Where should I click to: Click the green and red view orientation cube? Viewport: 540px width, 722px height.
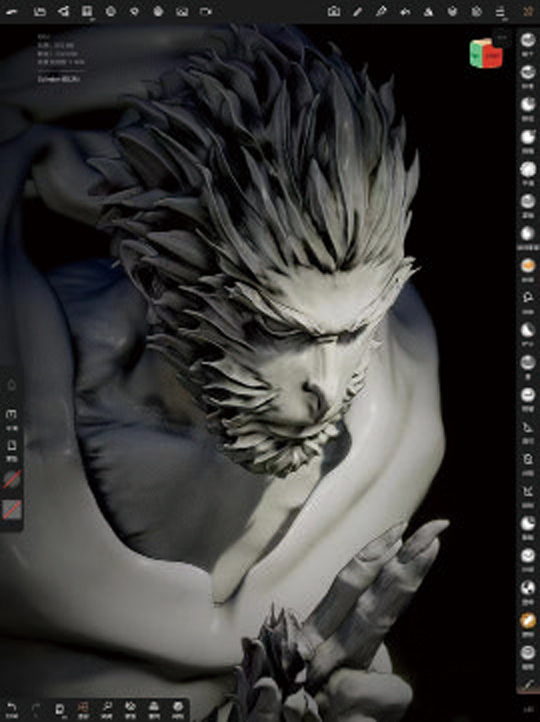[x=486, y=54]
